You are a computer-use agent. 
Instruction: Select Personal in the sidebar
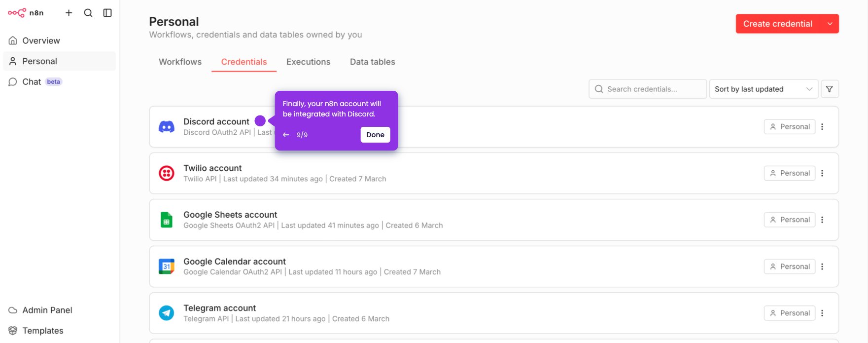59,61
